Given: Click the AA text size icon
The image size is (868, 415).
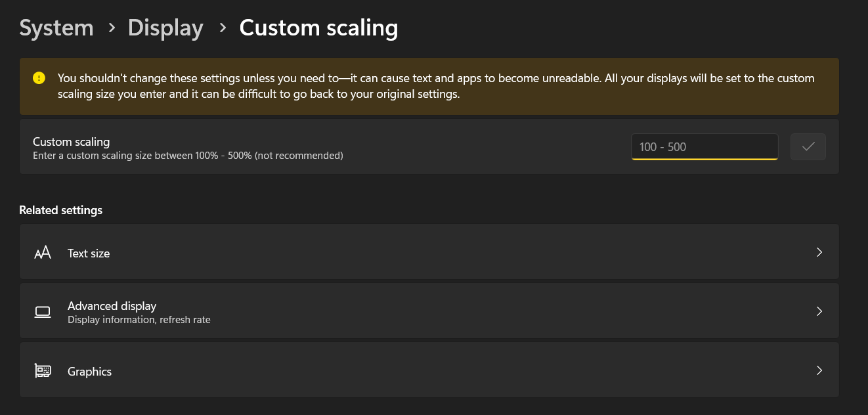Looking at the screenshot, I should click(x=42, y=252).
